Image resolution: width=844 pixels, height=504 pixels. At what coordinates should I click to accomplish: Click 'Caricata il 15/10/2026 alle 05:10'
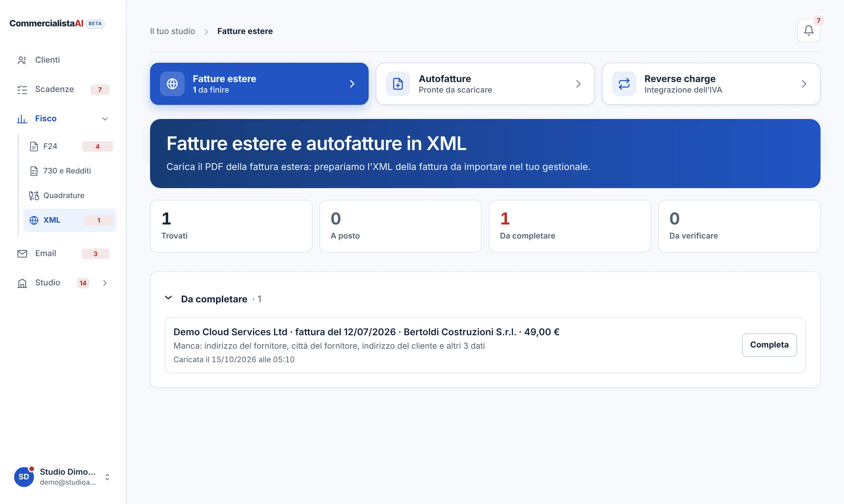click(x=234, y=359)
